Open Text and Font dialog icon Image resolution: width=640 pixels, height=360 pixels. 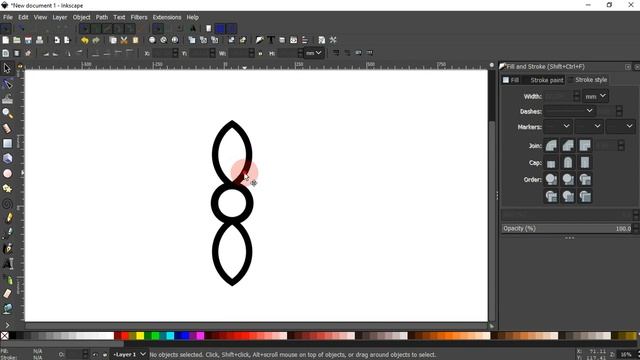click(271, 40)
